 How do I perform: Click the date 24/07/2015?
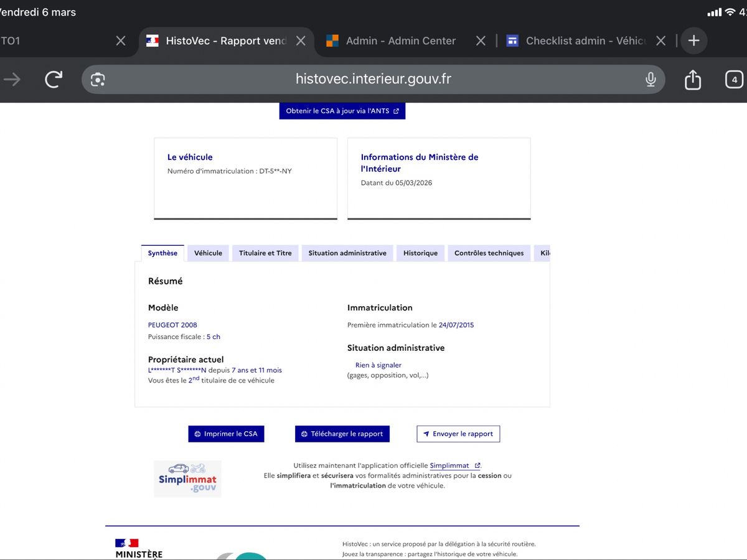(x=456, y=325)
